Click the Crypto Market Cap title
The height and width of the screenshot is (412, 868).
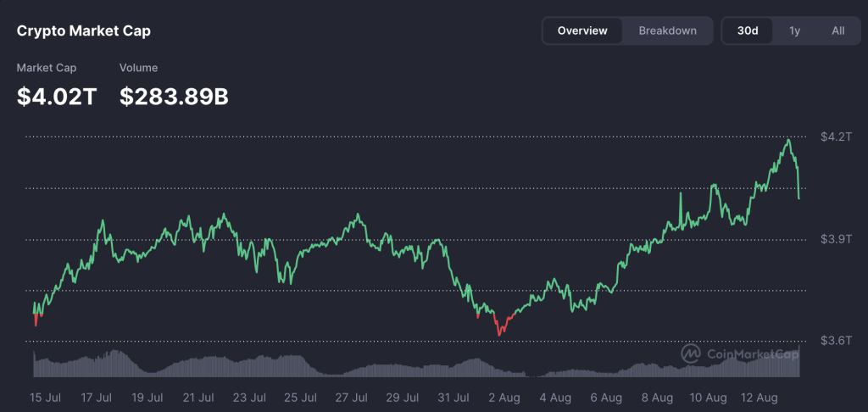(84, 31)
